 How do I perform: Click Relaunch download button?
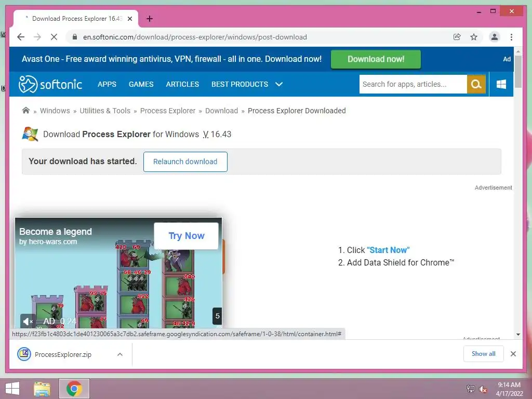tap(185, 162)
